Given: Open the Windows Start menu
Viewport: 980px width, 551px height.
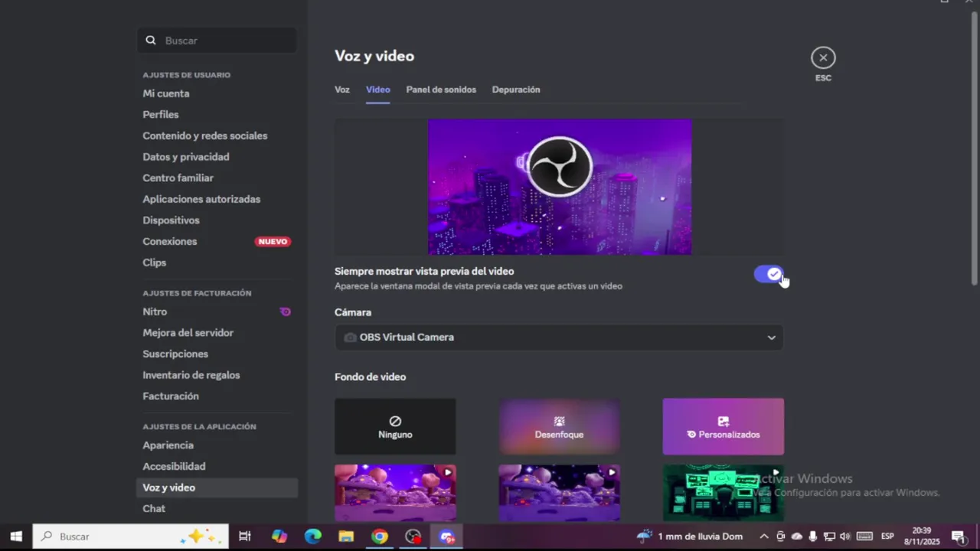Looking at the screenshot, I should point(16,536).
